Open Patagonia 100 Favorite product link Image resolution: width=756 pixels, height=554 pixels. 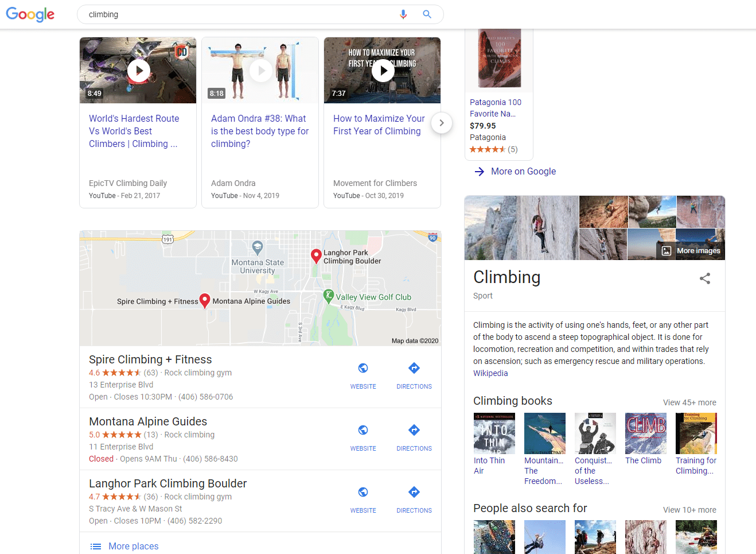[496, 108]
